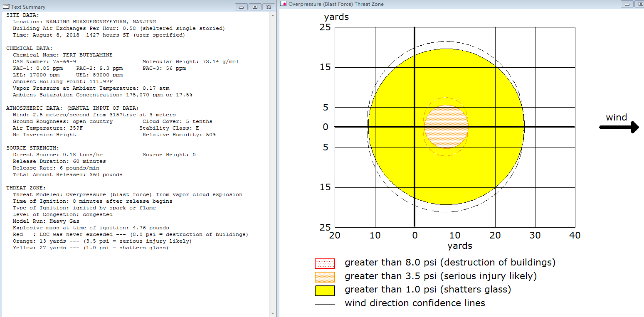Viewport: 644px width, 317px height.
Task: Click the 'Time of Ignition' line
Action: pyautogui.click(x=93, y=201)
